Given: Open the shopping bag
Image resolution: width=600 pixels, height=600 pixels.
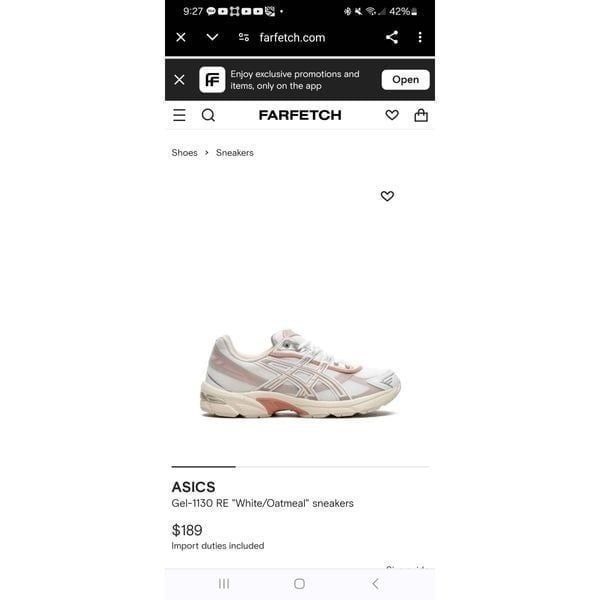Looking at the screenshot, I should point(421,115).
